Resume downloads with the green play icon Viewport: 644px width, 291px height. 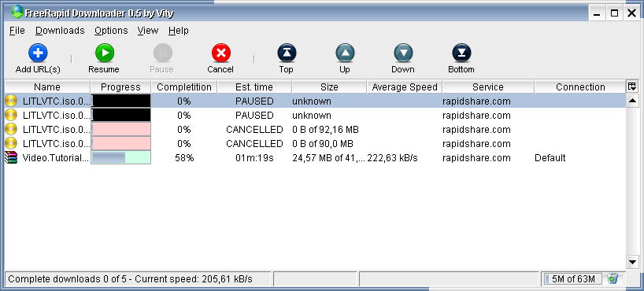tap(105, 53)
